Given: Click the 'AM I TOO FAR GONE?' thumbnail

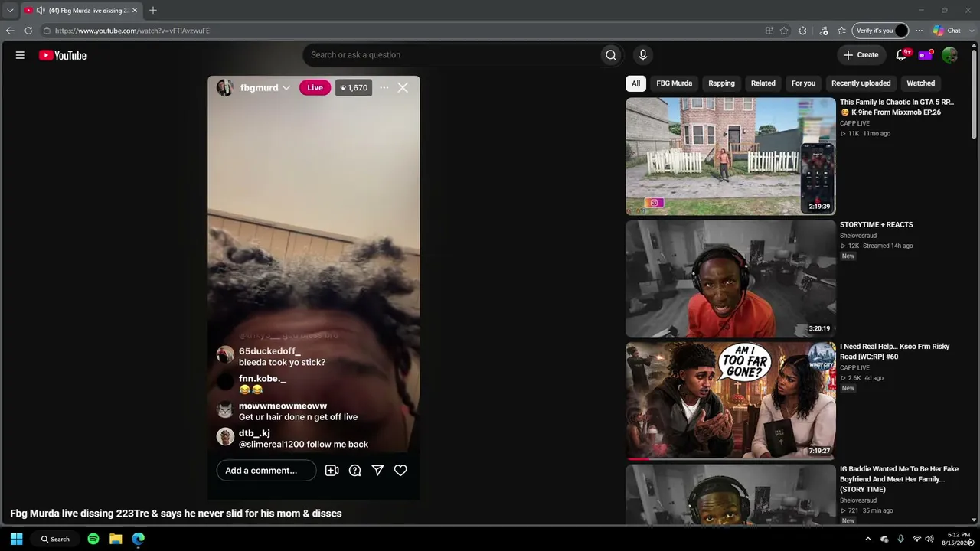Looking at the screenshot, I should pyautogui.click(x=730, y=400).
